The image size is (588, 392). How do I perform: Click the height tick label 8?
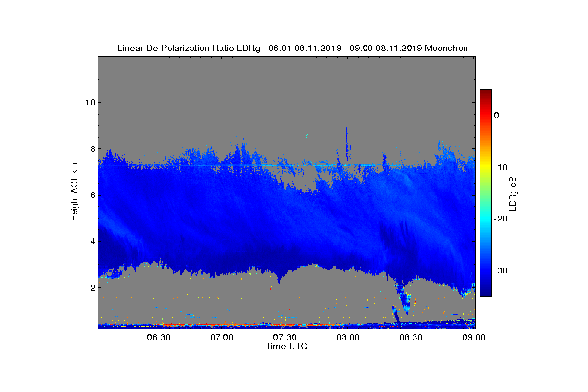pos(92,149)
